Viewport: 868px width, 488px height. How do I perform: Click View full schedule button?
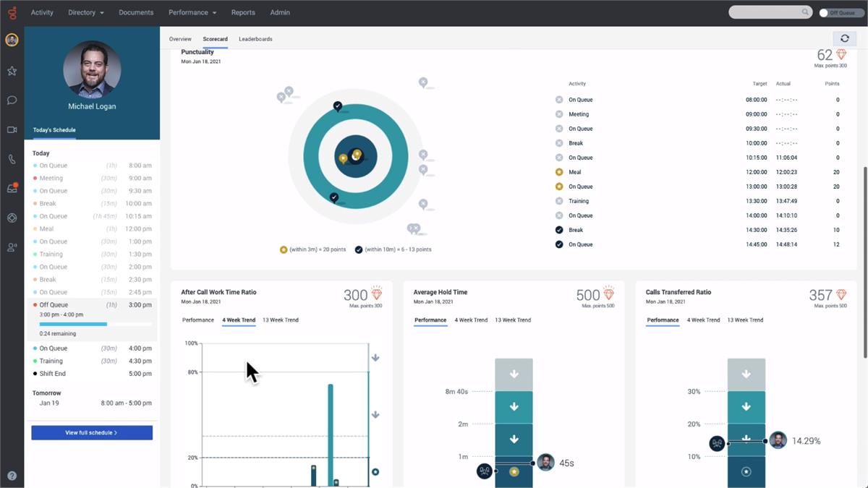92,432
